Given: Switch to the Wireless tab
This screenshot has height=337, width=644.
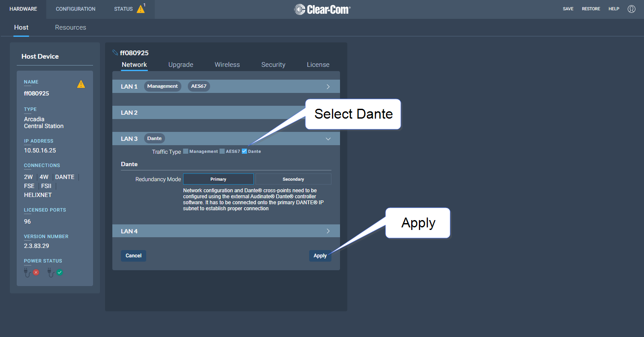Looking at the screenshot, I should (x=227, y=65).
